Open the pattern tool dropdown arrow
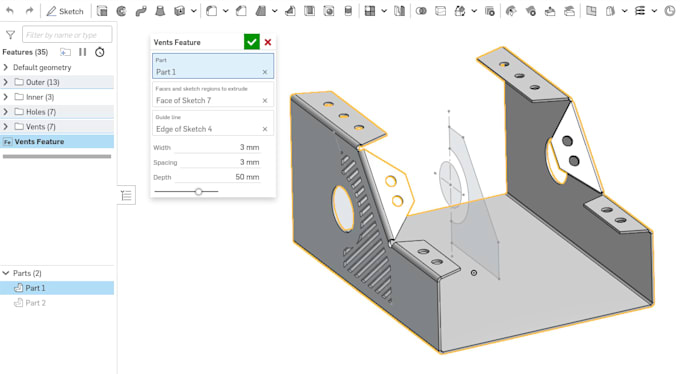The width and height of the screenshot is (680, 374). pyautogui.click(x=384, y=11)
